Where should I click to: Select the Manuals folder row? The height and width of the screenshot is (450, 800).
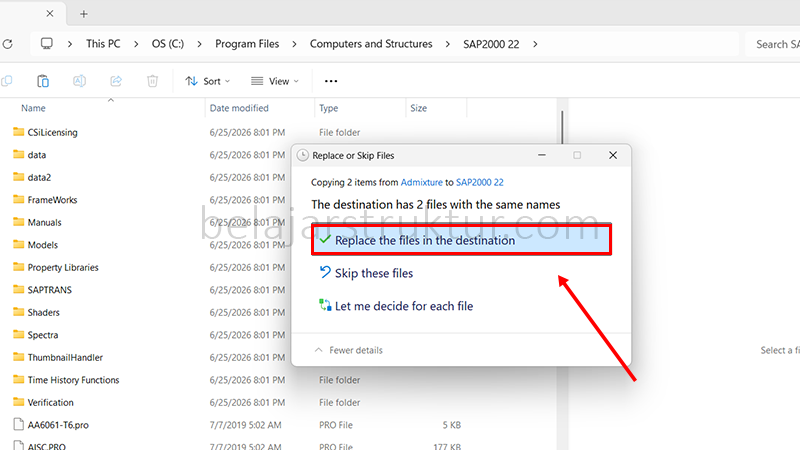point(148,222)
